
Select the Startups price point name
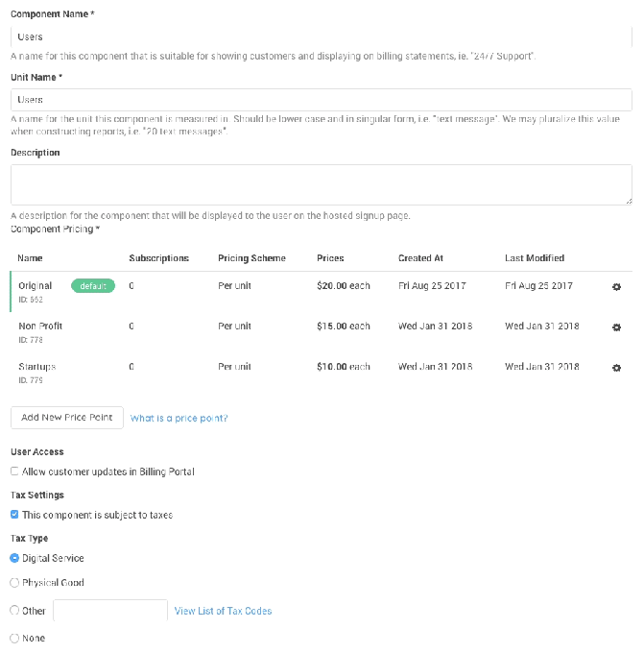tap(37, 367)
